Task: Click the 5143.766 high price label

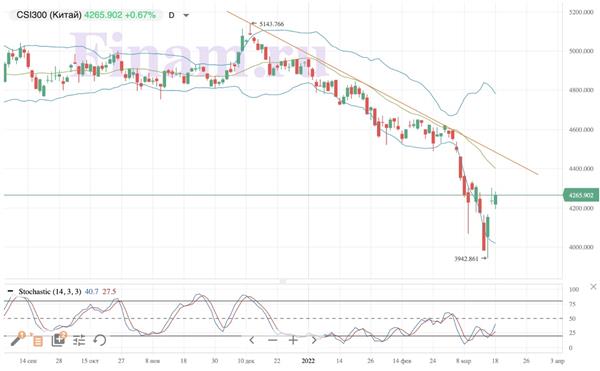Action: click(272, 24)
